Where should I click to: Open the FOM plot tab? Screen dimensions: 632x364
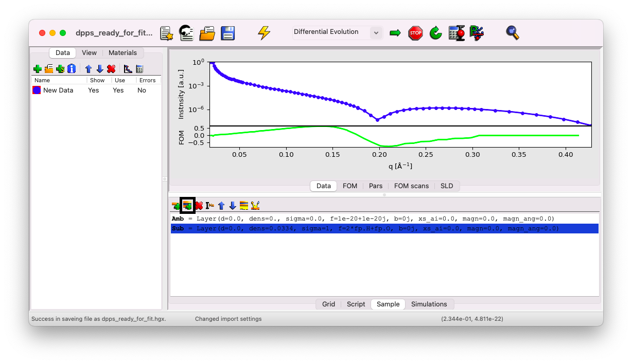tap(350, 186)
